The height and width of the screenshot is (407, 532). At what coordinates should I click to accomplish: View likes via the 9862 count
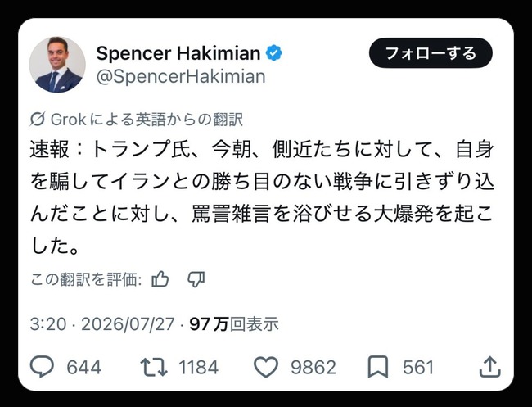pyautogui.click(x=313, y=368)
